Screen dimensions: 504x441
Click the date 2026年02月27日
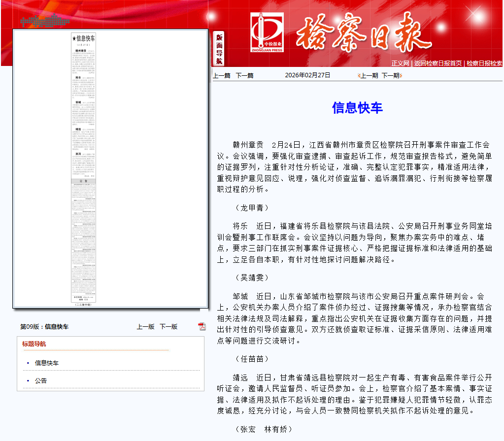pyautogui.click(x=307, y=75)
